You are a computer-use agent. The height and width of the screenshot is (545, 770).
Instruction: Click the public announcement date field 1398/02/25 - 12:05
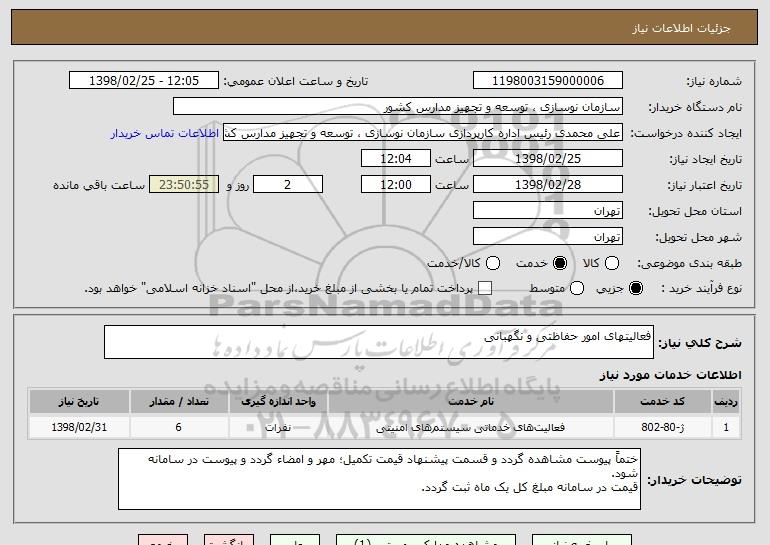pyautogui.click(x=144, y=81)
